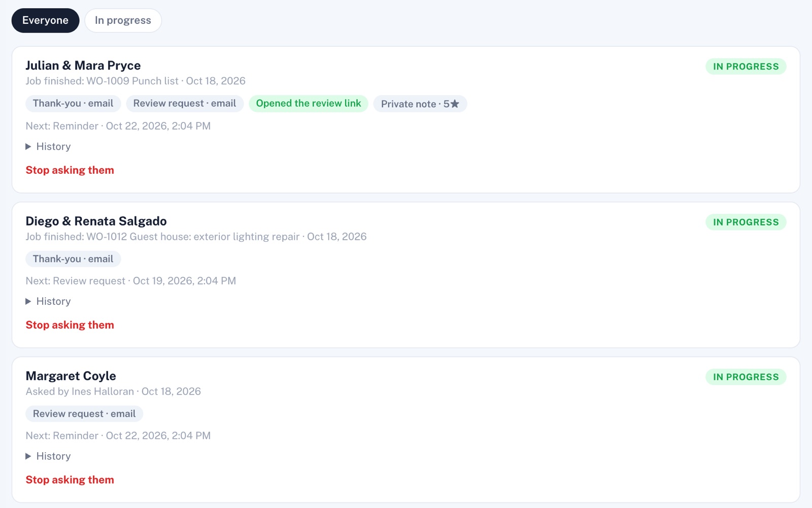Click the Julian & Mara Pryce name
Image resolution: width=812 pixels, height=508 pixels.
click(83, 66)
